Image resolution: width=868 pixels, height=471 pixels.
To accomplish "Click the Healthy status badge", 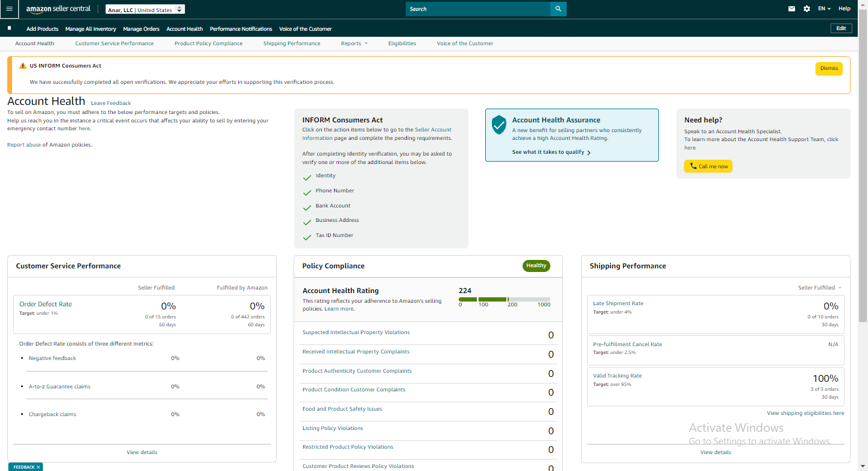I will pos(536,265).
